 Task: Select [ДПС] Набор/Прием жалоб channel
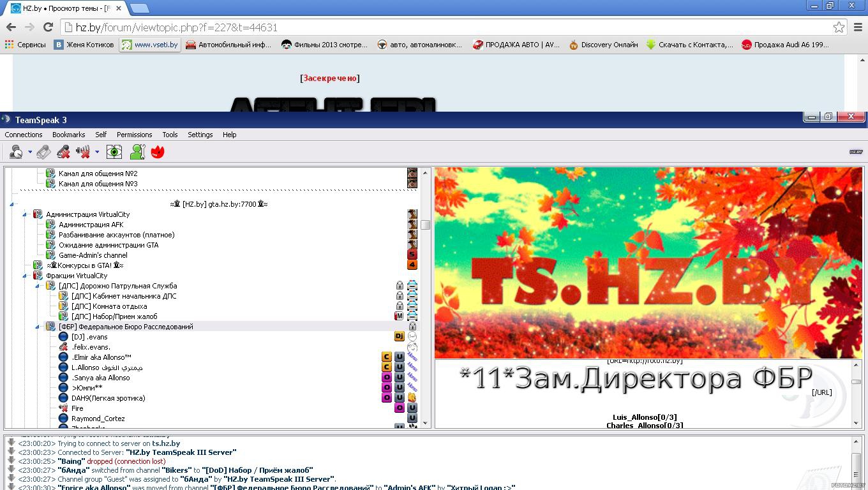[114, 316]
